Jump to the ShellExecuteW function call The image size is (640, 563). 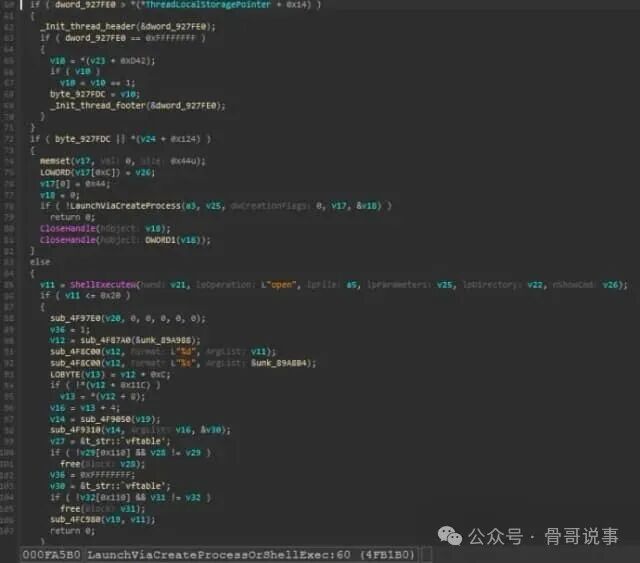pos(103,285)
